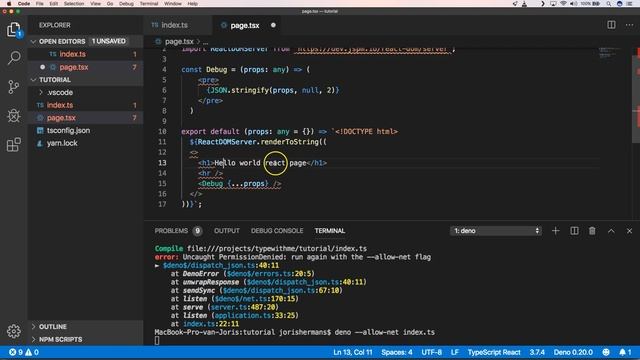Open the File menu
Viewport: 640px width, 360px height.
coord(40,3)
